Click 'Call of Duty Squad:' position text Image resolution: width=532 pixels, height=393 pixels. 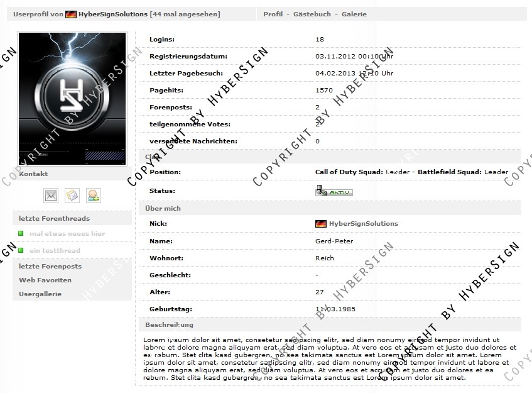click(x=349, y=172)
